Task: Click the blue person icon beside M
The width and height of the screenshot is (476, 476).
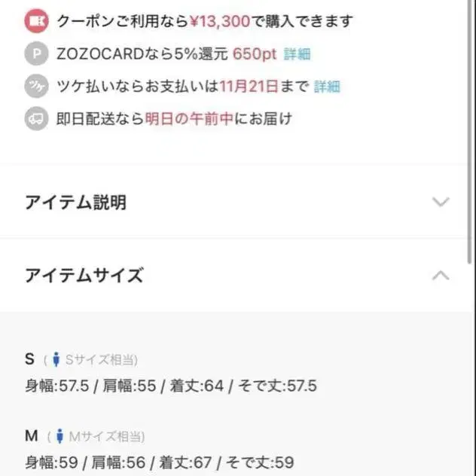Action: coord(59,436)
